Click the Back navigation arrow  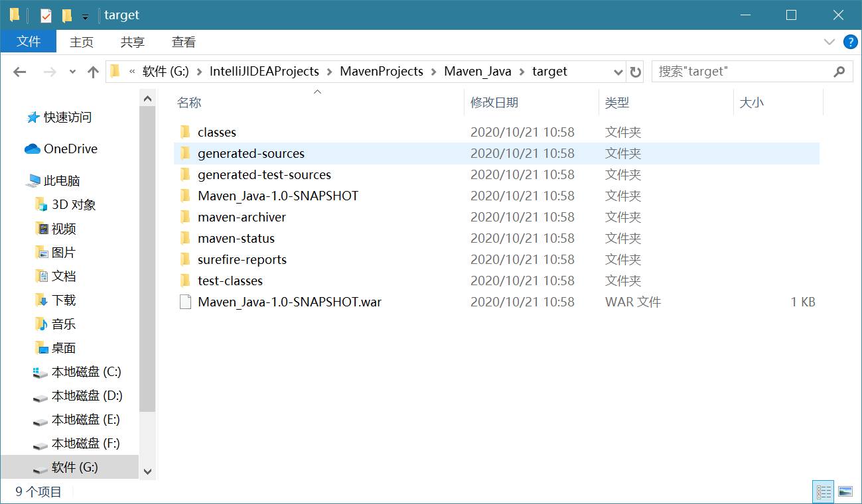coord(20,72)
